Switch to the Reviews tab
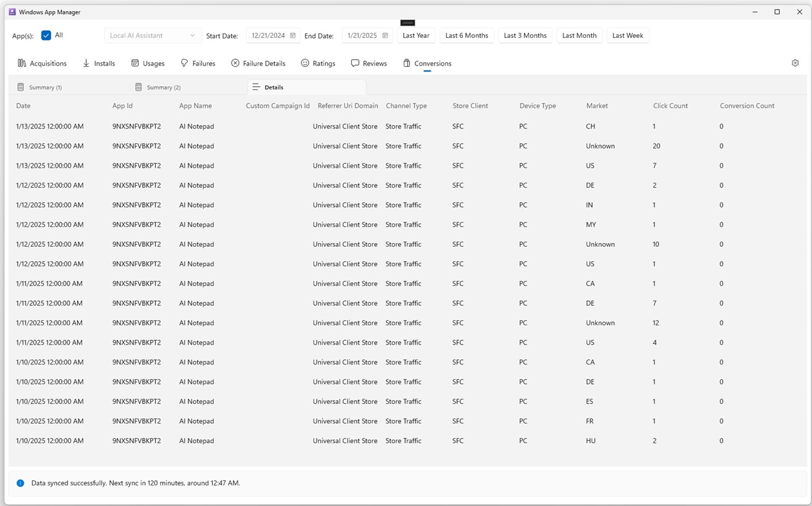This screenshot has height=506, width=812. pos(369,63)
